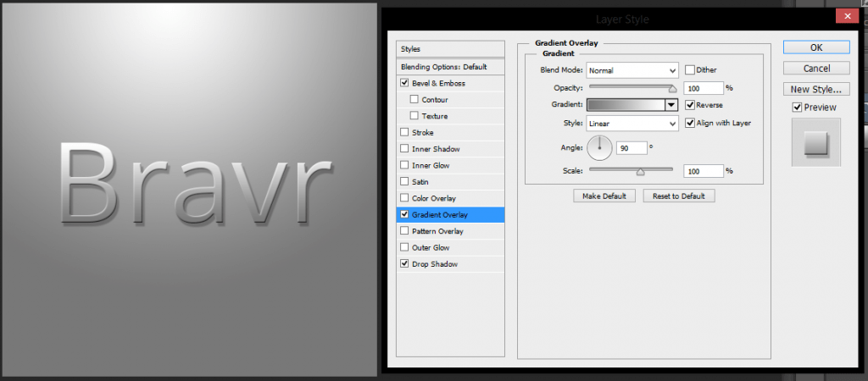The height and width of the screenshot is (381, 868).
Task: Enable the Texture checkbox
Action: [x=414, y=116]
